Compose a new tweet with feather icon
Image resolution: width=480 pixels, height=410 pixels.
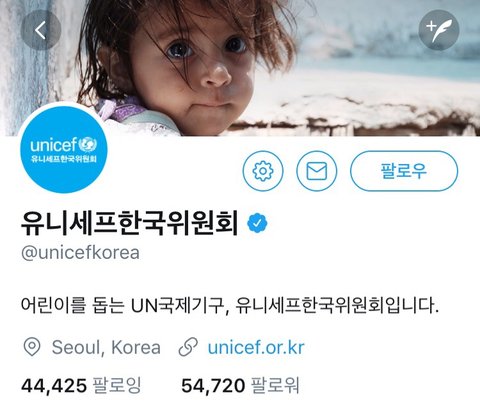[439, 30]
